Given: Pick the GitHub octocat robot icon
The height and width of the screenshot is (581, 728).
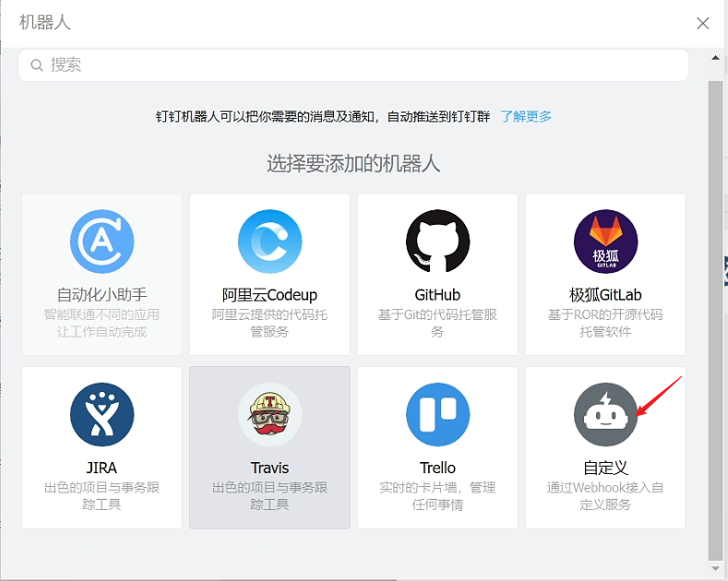Looking at the screenshot, I should click(x=438, y=242).
